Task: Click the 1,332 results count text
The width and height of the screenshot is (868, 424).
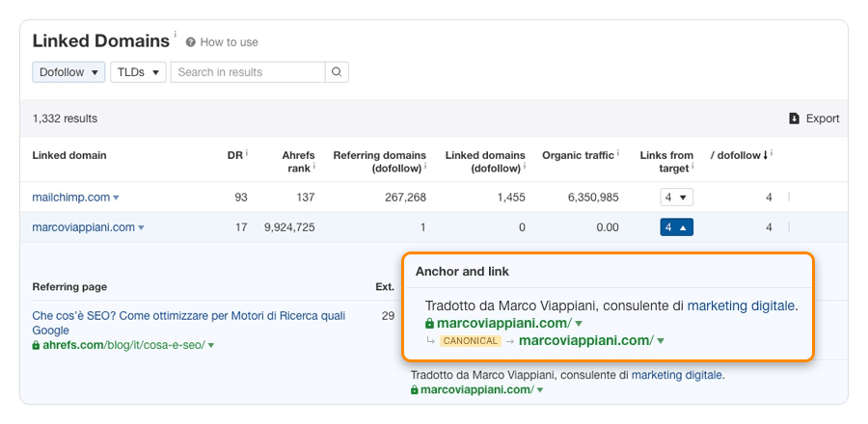Action: pos(65,119)
